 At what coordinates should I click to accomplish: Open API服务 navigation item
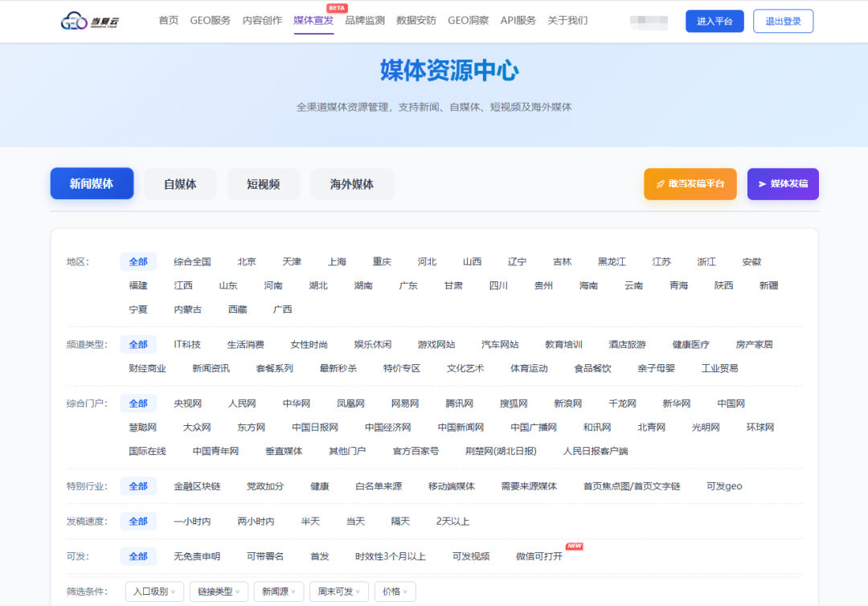(518, 20)
